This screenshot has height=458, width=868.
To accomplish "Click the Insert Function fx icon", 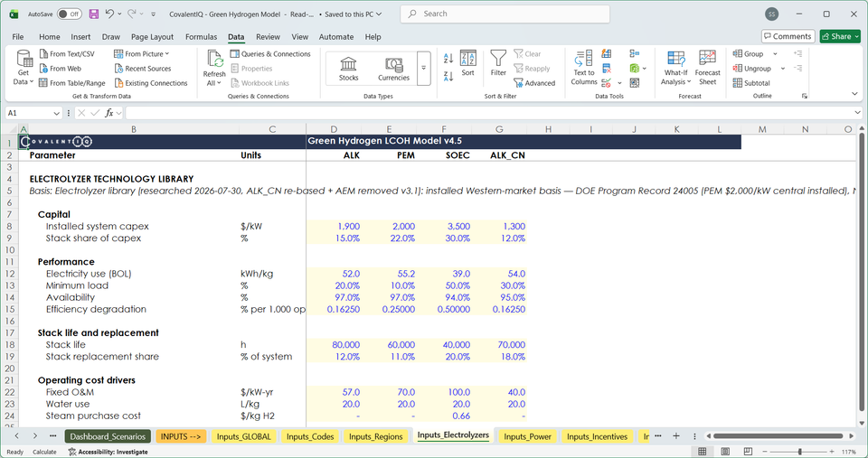I will (109, 113).
